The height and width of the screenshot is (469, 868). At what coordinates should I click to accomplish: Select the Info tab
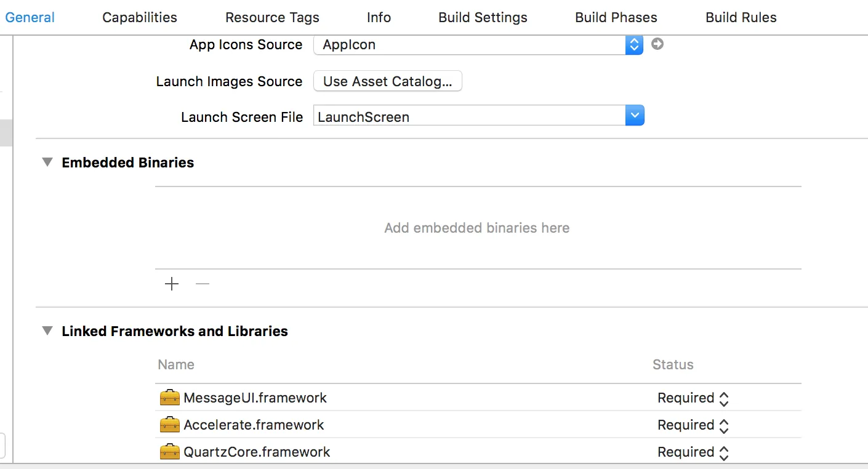(379, 17)
